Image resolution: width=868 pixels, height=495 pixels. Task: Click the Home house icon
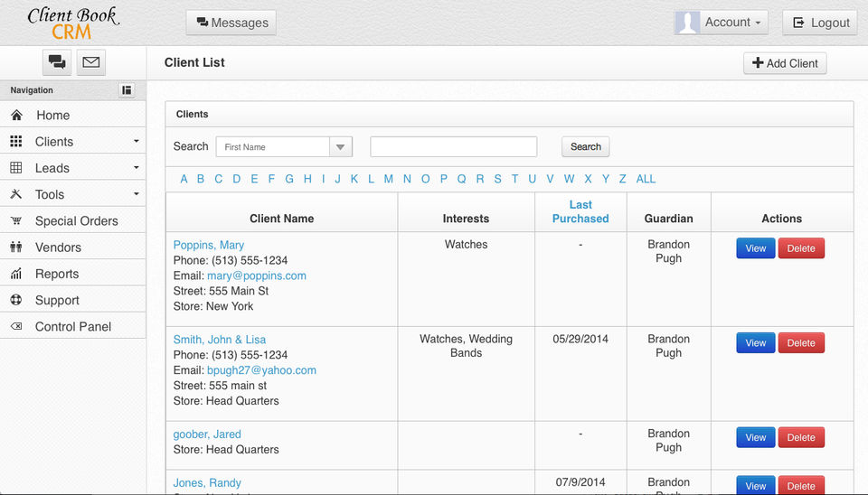[16, 115]
